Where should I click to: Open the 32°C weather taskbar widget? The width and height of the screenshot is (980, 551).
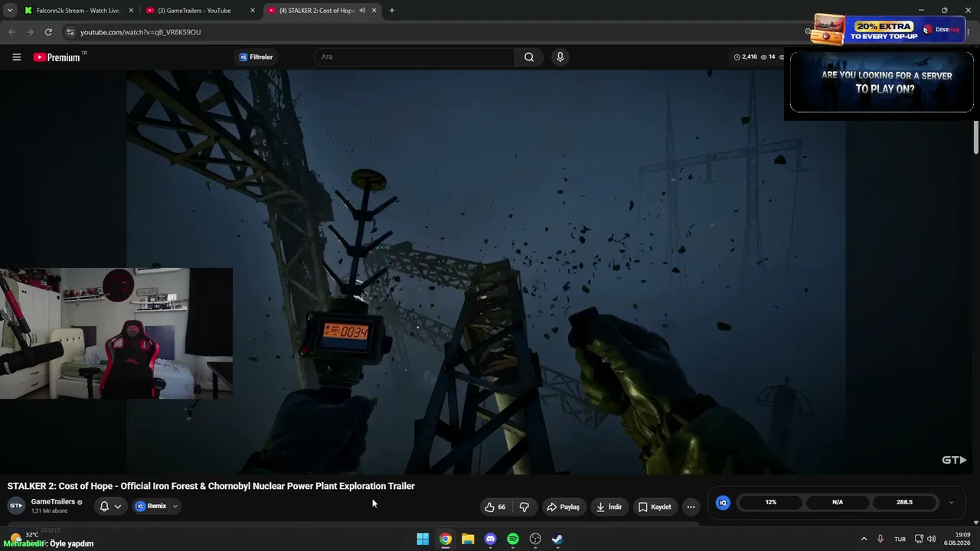coord(24,536)
